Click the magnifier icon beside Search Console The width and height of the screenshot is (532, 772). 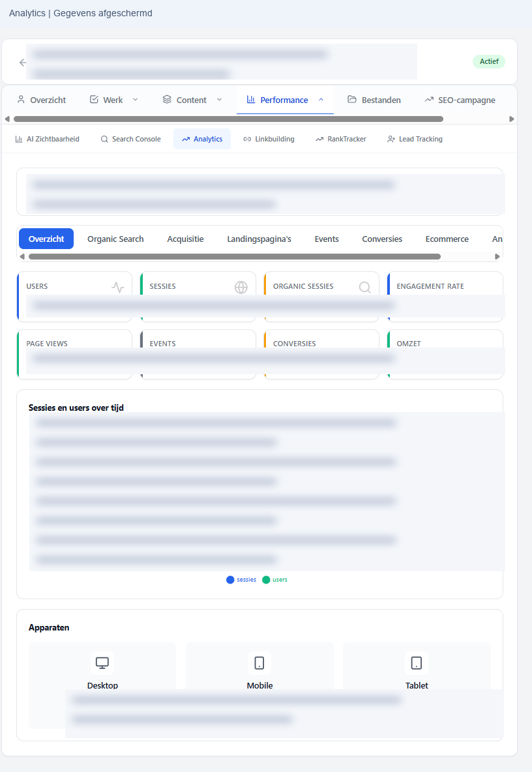(104, 140)
